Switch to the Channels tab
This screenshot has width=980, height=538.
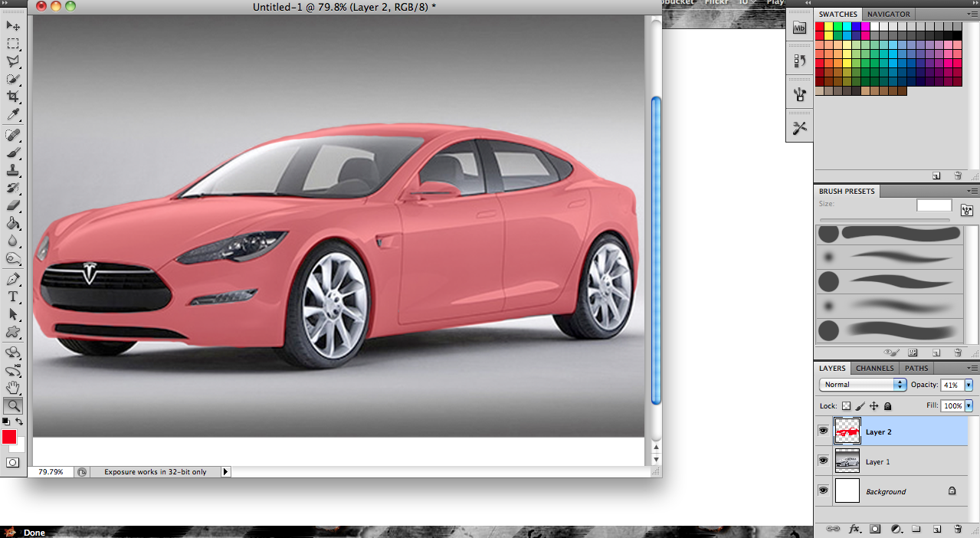click(874, 368)
